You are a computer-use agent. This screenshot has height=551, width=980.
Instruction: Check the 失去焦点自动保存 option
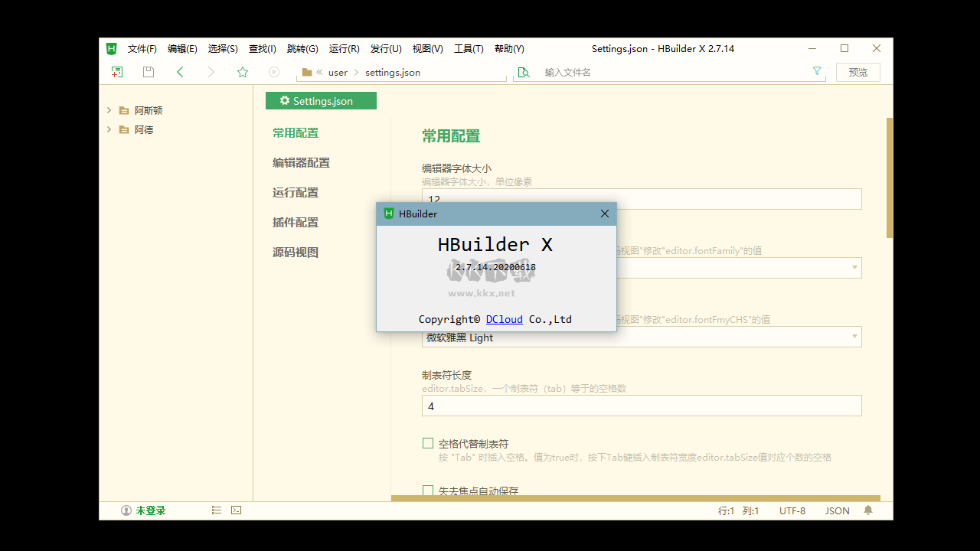(x=428, y=491)
